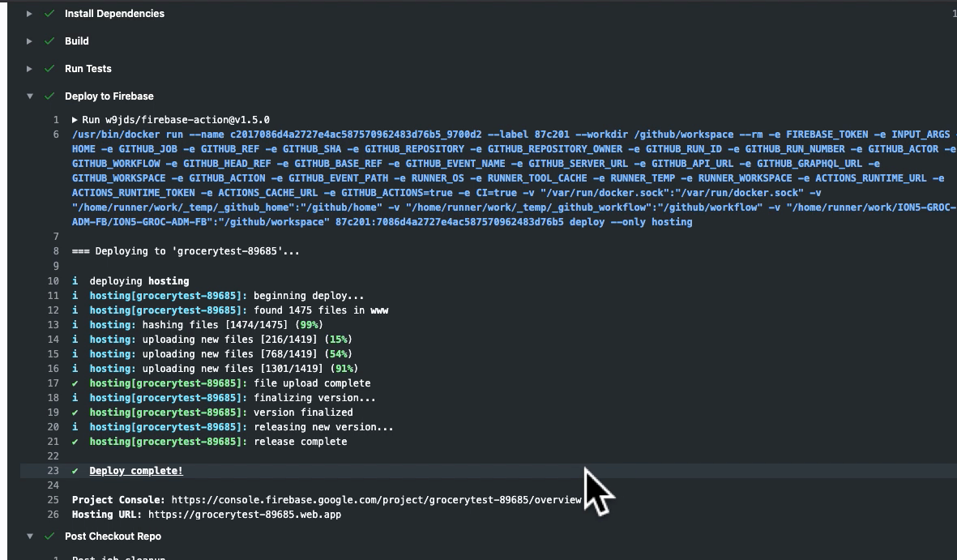This screenshot has width=957, height=560.
Task: Click 'uploading new files [216/1419] (15%)' line
Action: pos(247,340)
